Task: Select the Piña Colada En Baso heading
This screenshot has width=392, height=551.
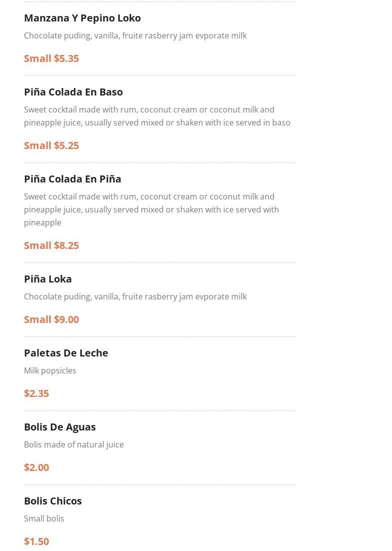Action: (73, 92)
